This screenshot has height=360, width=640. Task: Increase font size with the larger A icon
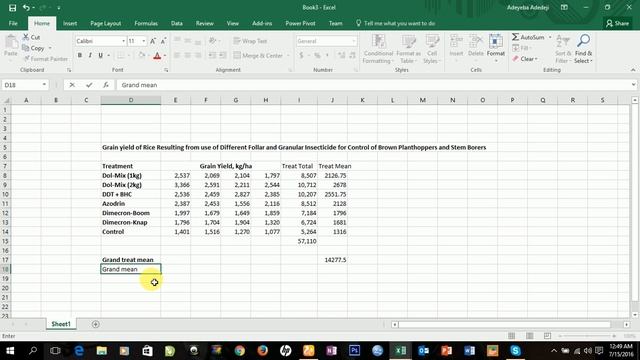coord(153,41)
